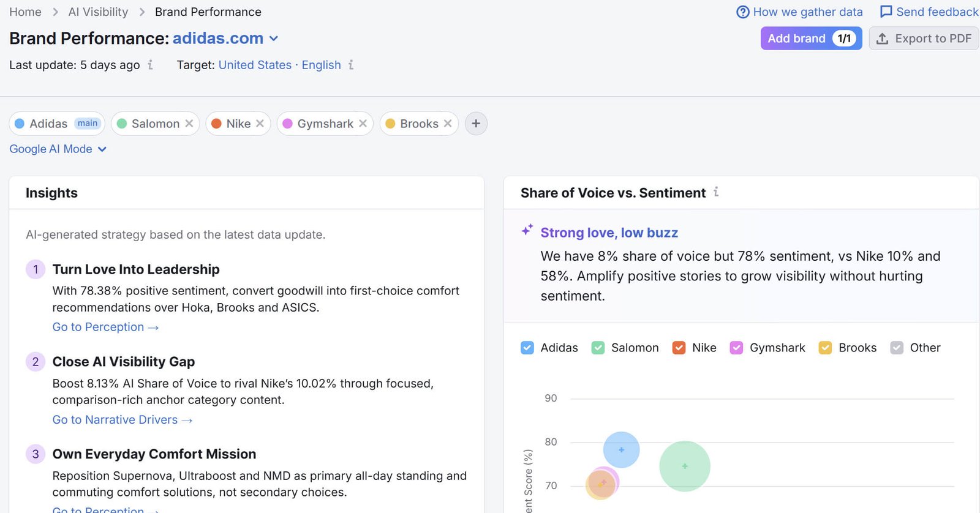Click the plus icon to add competitor

[x=476, y=124]
